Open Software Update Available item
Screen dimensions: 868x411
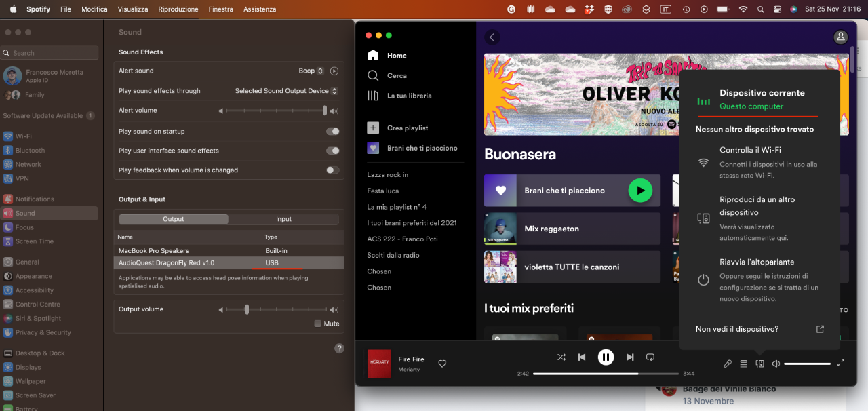coord(50,116)
